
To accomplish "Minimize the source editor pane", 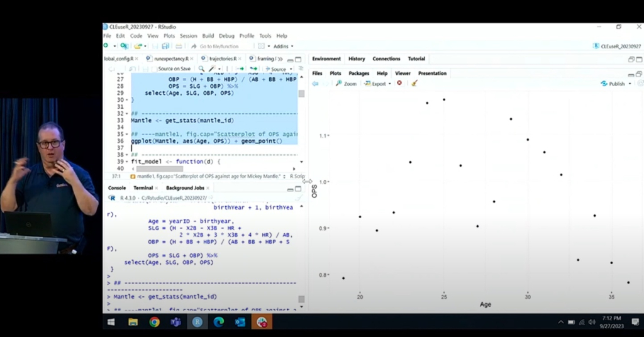I will [291, 60].
